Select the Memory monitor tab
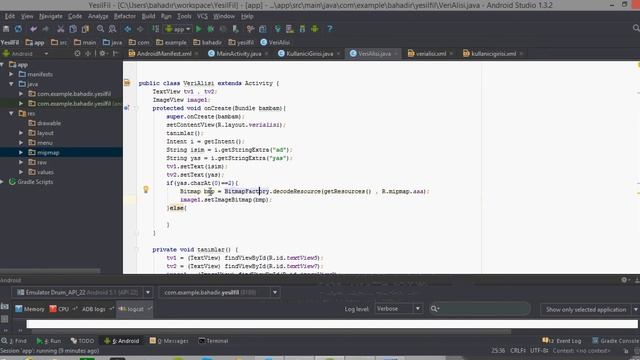Viewport: 640px width, 360px height. (x=29, y=309)
